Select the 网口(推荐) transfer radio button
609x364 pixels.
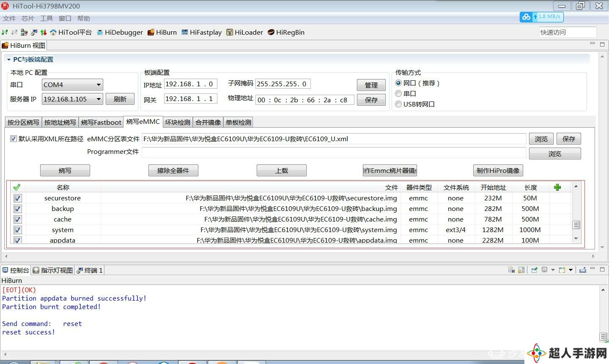click(x=398, y=83)
